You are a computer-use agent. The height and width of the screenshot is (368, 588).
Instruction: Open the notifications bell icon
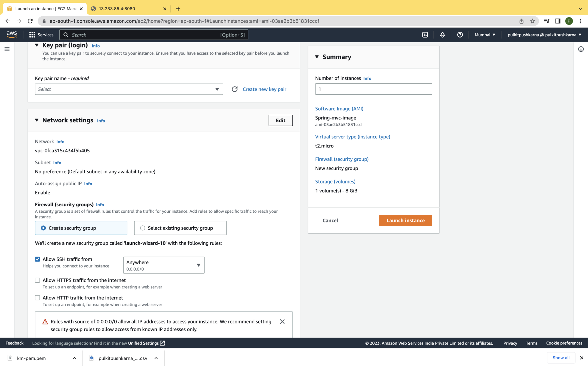[x=442, y=35]
